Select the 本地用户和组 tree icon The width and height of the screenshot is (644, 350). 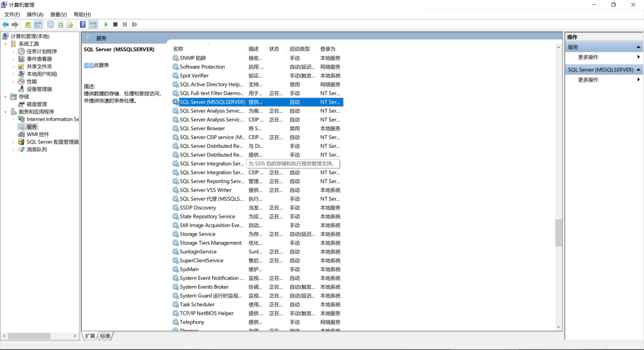click(x=21, y=74)
